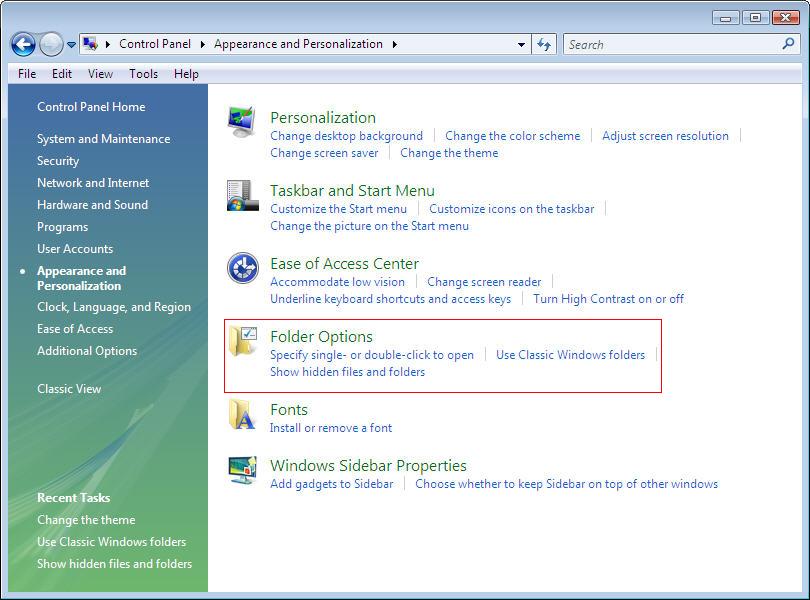Expand arrow after Control Panel breadcrumb
Screen dimensions: 810x600
202,44
